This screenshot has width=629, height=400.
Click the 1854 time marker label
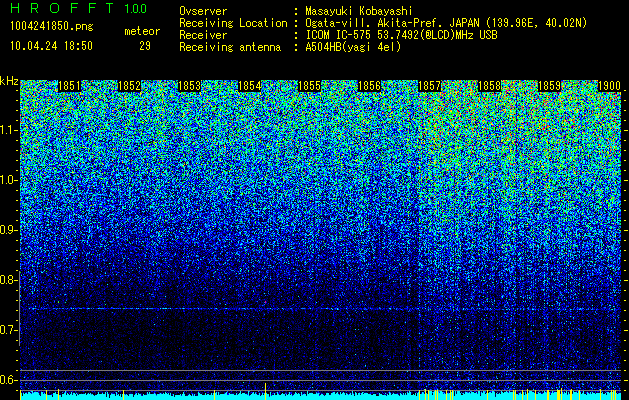[250, 86]
